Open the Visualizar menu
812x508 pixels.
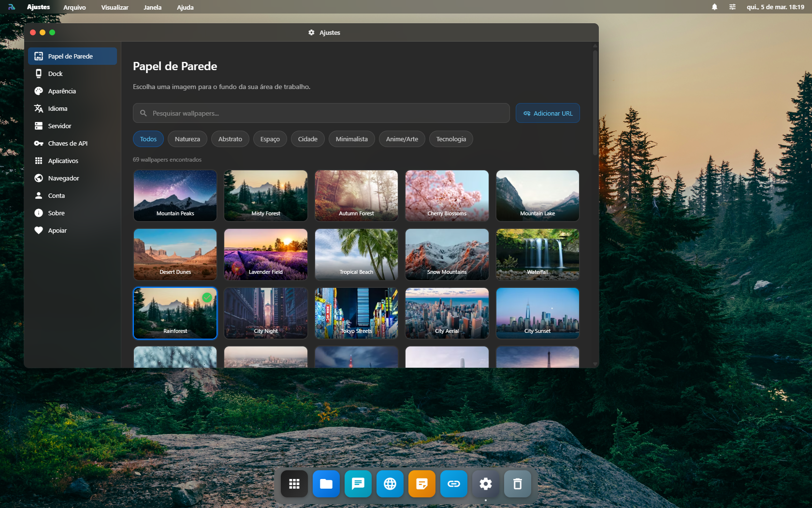pyautogui.click(x=115, y=7)
